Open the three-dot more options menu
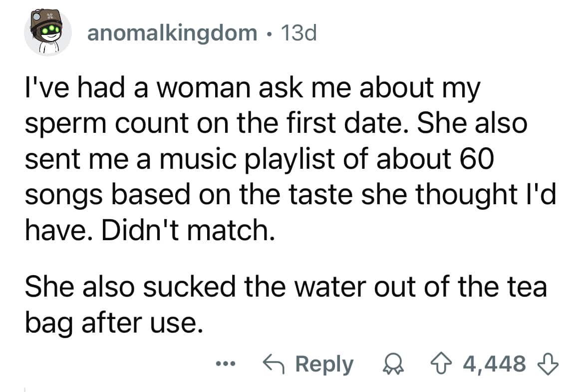The width and height of the screenshot is (584, 392). point(225,364)
